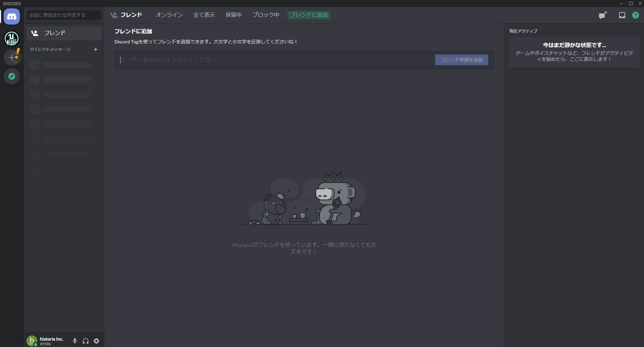Click the historia Inc. username text
The image size is (644, 347).
tap(51, 339)
